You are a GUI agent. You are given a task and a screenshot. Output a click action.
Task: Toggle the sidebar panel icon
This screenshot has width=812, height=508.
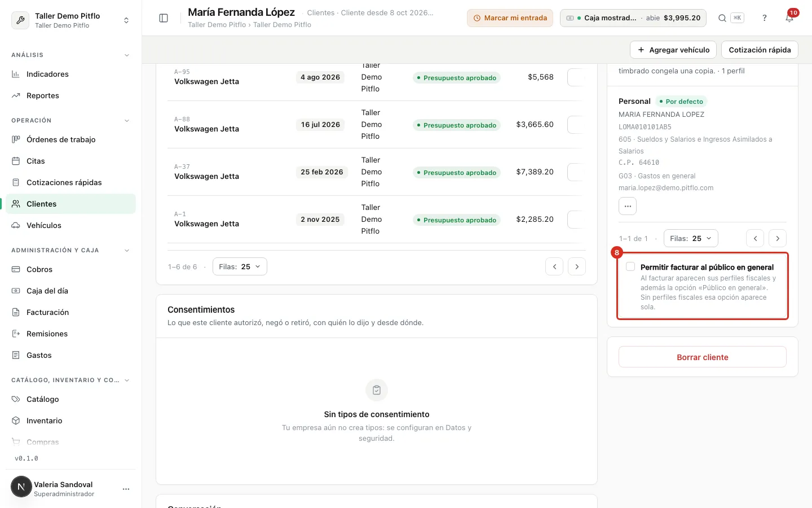tap(164, 18)
